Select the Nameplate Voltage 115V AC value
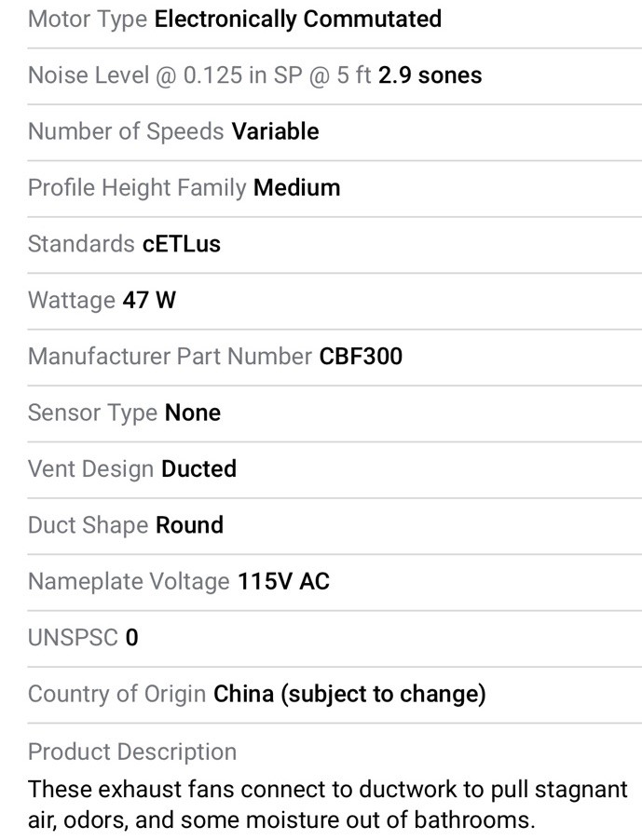 tap(283, 581)
